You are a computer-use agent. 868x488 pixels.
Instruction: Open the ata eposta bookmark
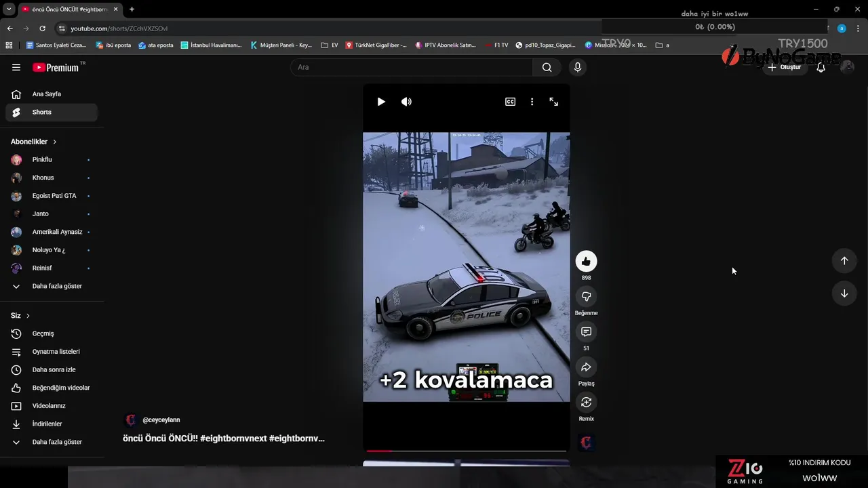pos(155,45)
